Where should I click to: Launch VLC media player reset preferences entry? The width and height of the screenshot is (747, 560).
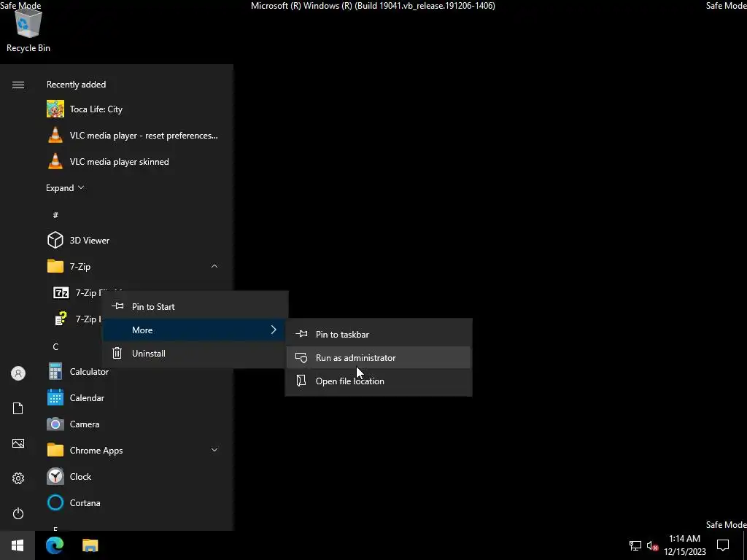(x=133, y=135)
